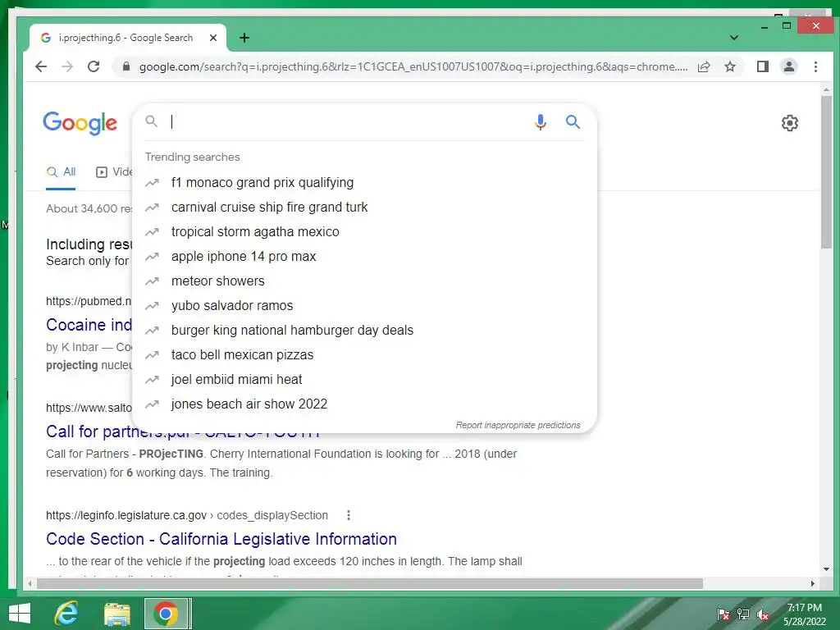
Task: Open the network tray icon
Action: (x=743, y=614)
